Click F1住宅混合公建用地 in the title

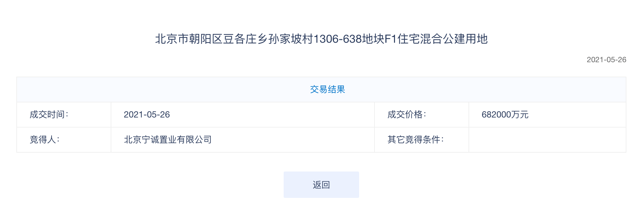pos(436,39)
